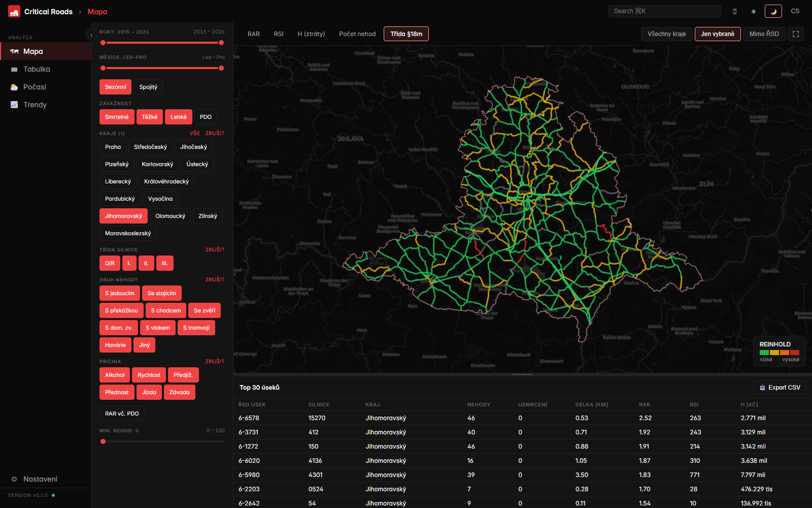Open the Počasí weather view
Screen dimensions: 812x508
(35, 87)
